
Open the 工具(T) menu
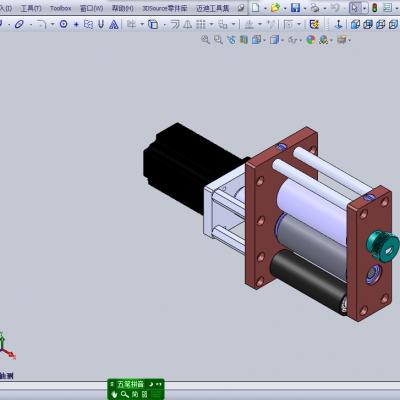tap(31, 8)
